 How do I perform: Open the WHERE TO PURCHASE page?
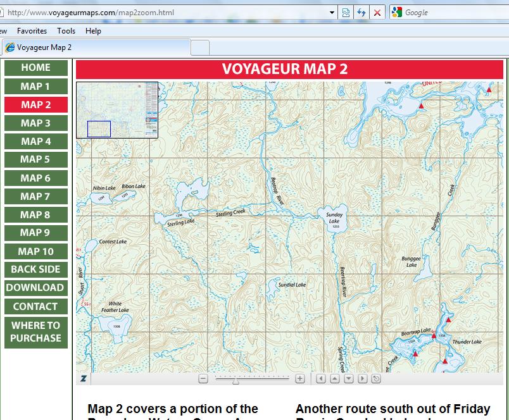pyautogui.click(x=36, y=332)
